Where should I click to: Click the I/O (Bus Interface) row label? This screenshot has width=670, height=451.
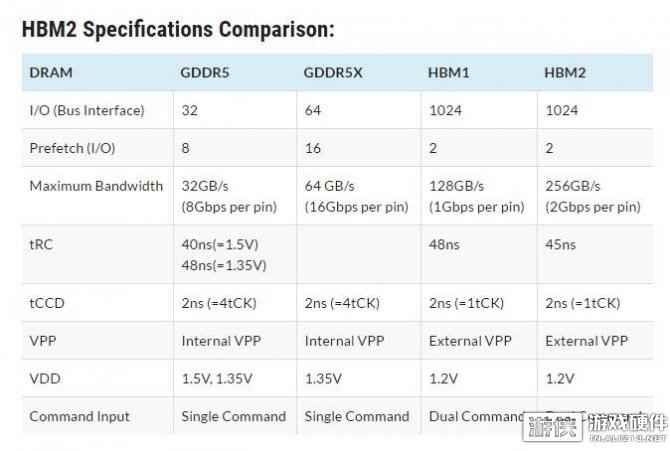(87, 111)
